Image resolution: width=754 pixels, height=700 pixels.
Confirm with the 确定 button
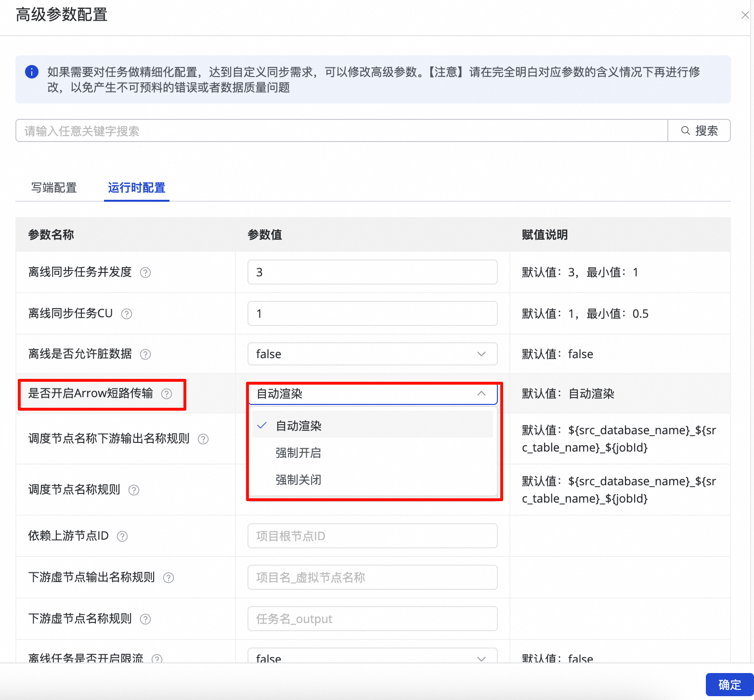pos(729,684)
